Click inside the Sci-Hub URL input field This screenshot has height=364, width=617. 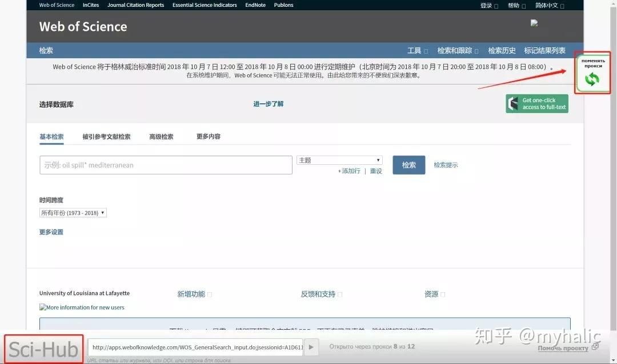pyautogui.click(x=194, y=347)
